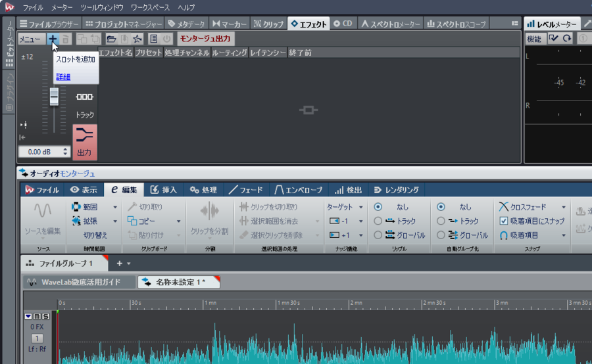Select 自動グループ化 トラック radio button
Screen dimensions: 592x364
click(441, 221)
